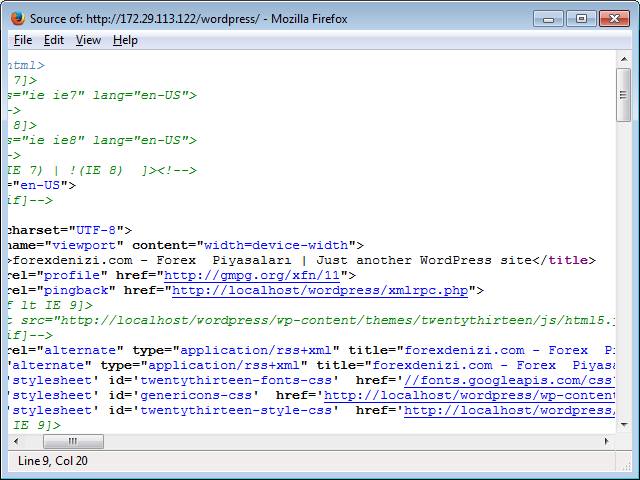Image resolution: width=640 pixels, height=480 pixels.
Task: Click 'twentythirteen-fonts-css' id value
Action: (x=236, y=380)
